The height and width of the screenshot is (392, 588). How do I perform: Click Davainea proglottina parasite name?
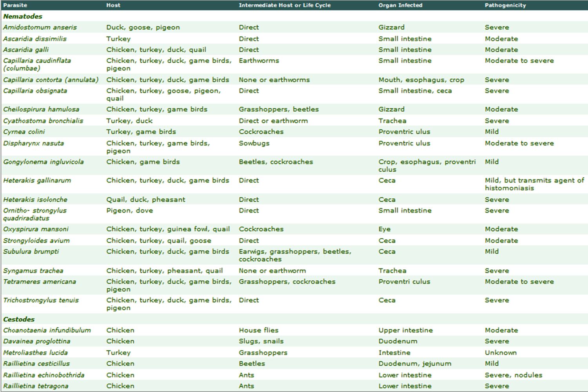coord(37,341)
